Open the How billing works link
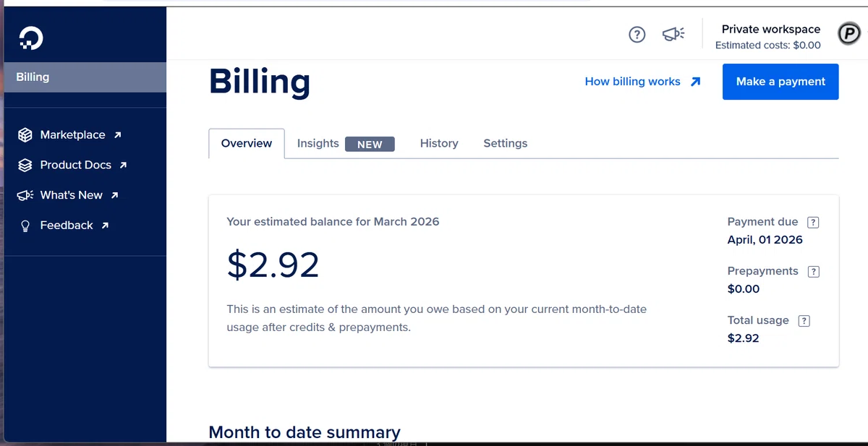This screenshot has height=446, width=868. [x=642, y=82]
